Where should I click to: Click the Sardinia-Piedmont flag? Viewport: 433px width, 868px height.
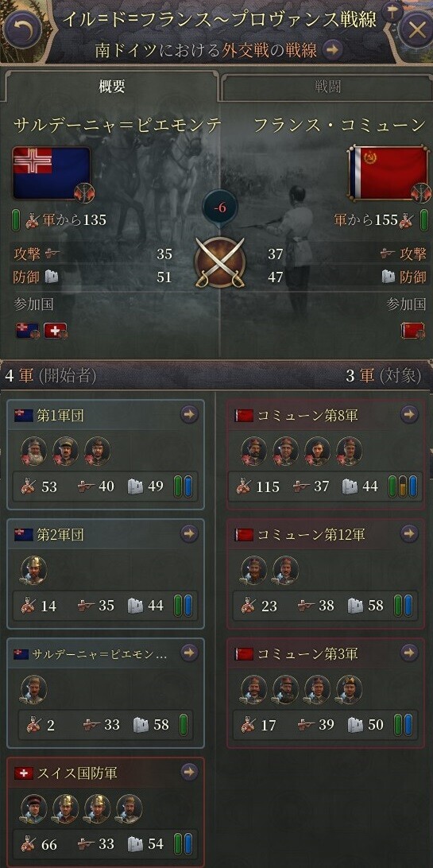(x=51, y=172)
